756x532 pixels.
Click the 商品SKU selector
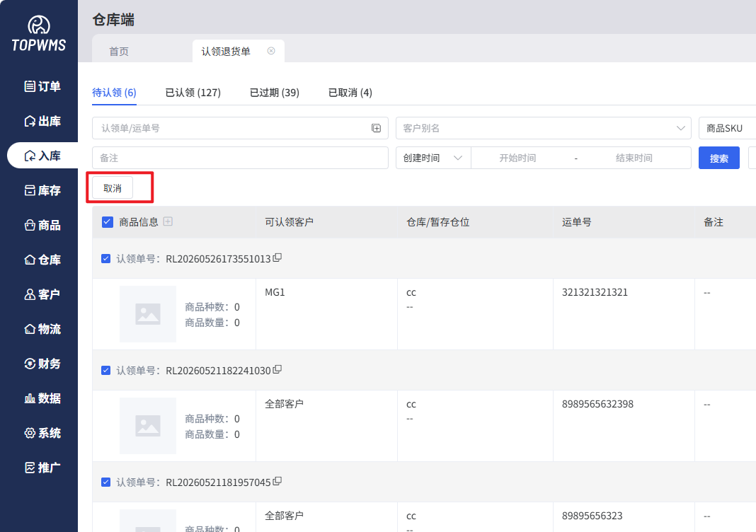coord(727,128)
